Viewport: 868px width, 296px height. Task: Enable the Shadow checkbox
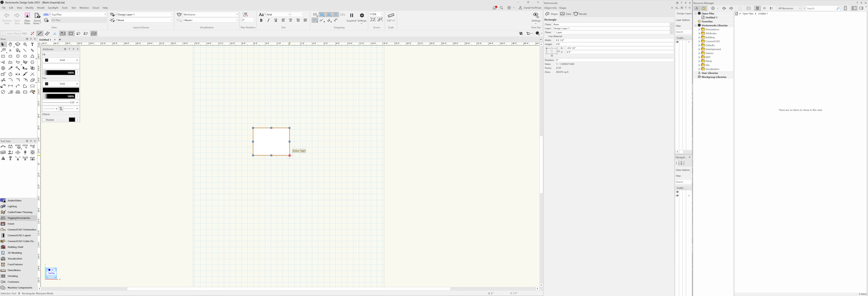44,120
